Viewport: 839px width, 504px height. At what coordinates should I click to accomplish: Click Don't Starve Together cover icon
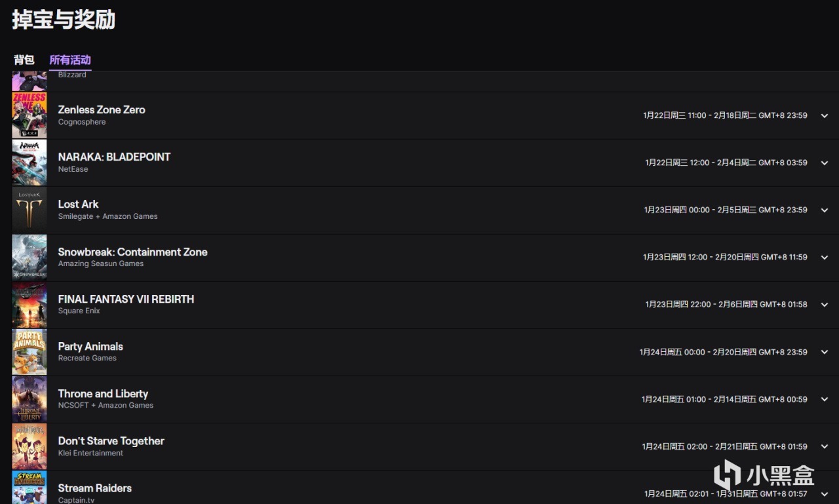(29, 446)
